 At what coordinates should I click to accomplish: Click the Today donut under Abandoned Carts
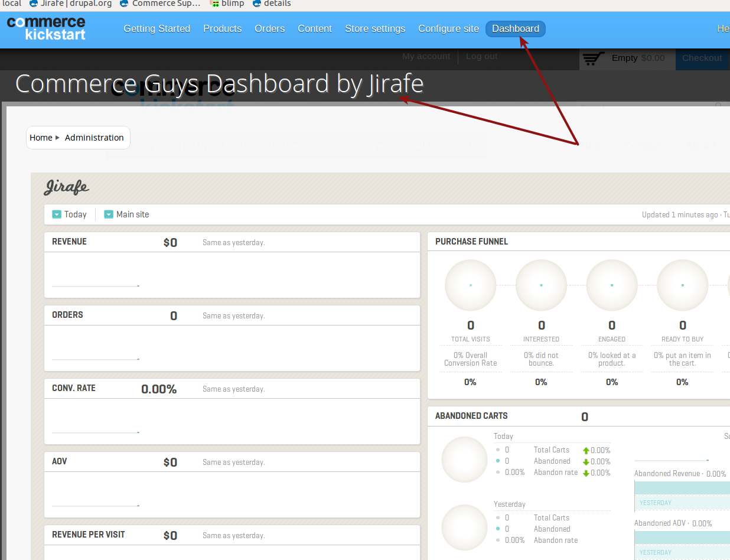point(464,460)
